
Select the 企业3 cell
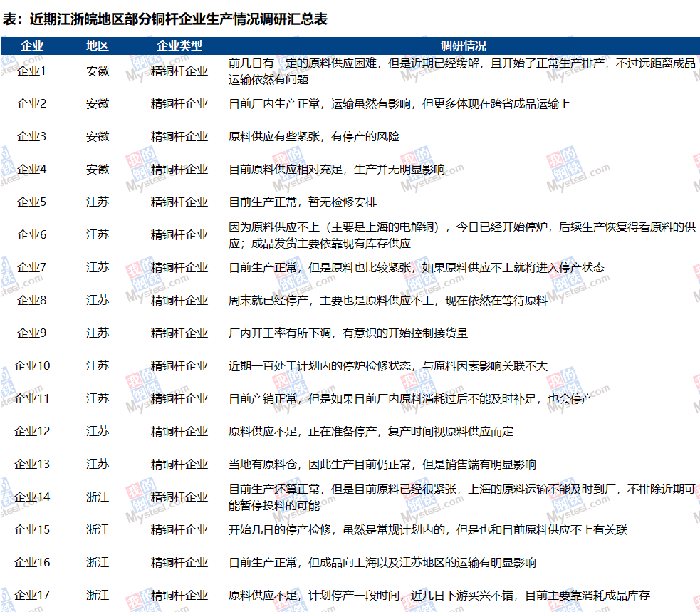[x=32, y=137]
